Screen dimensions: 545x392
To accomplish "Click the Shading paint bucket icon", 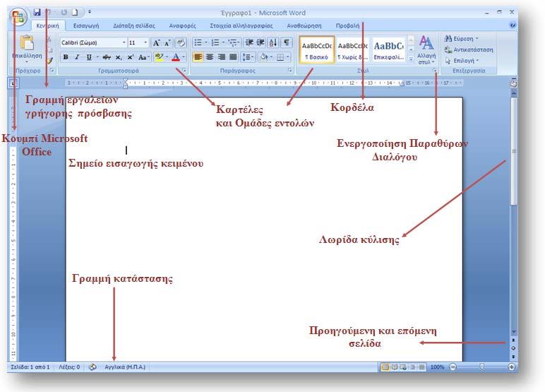I will [264, 57].
